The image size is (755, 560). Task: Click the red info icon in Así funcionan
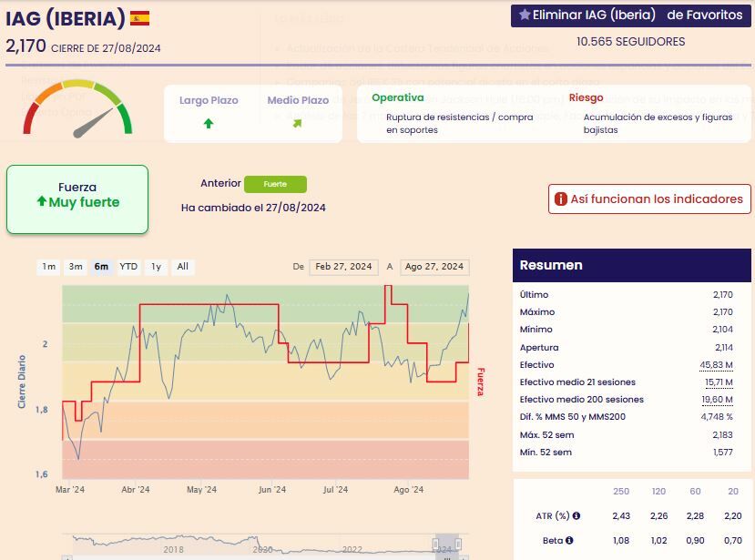pyautogui.click(x=560, y=199)
